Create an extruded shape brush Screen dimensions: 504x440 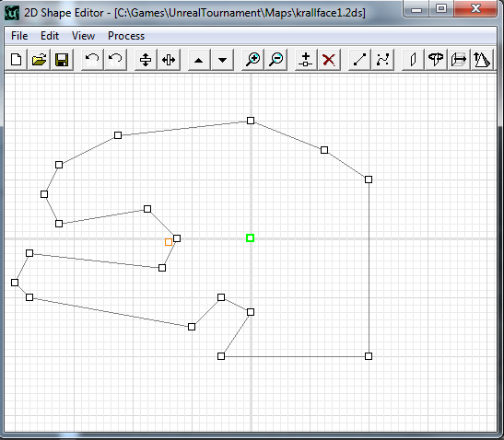click(x=458, y=60)
